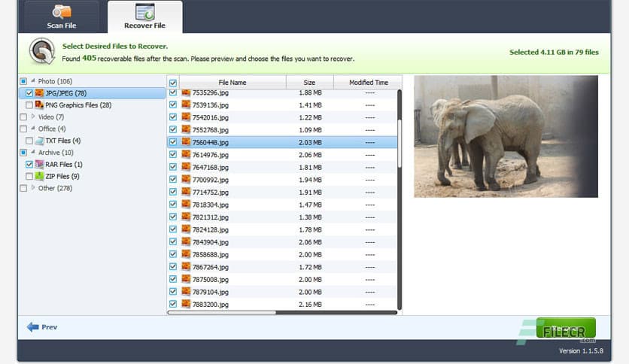Click the elephant preview image

tap(506, 136)
